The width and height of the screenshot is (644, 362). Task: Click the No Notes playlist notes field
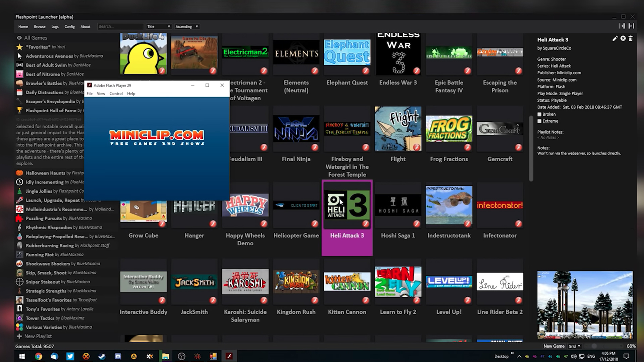click(x=548, y=137)
